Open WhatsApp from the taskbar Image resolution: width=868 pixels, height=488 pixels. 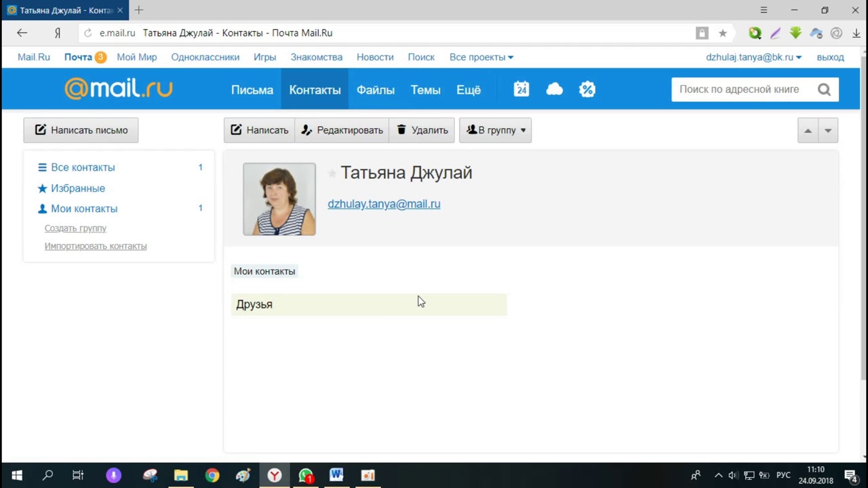[306, 475]
